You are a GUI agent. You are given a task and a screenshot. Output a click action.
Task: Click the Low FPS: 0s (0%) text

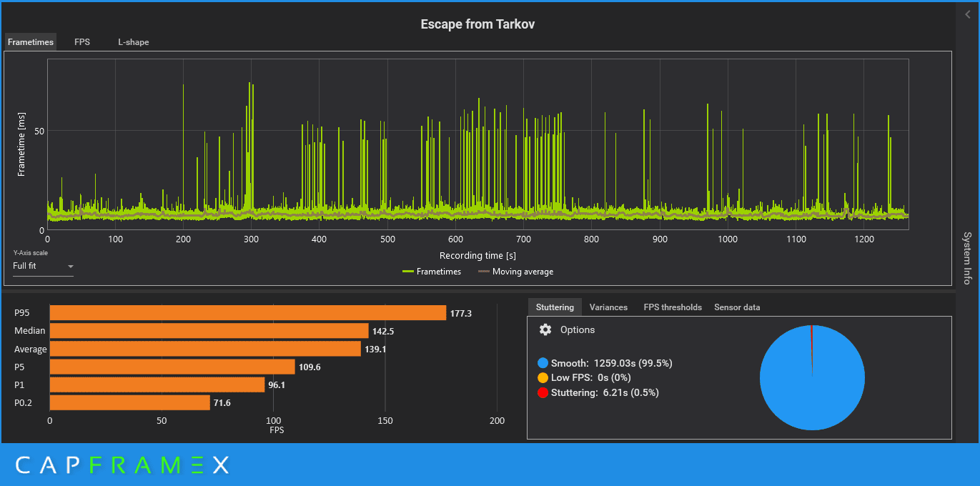[591, 377]
